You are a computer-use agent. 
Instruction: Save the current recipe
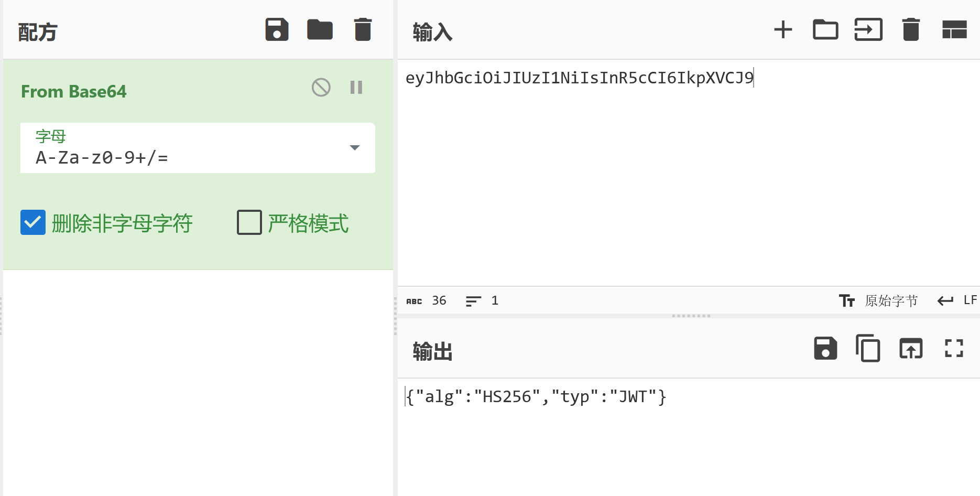[277, 29]
